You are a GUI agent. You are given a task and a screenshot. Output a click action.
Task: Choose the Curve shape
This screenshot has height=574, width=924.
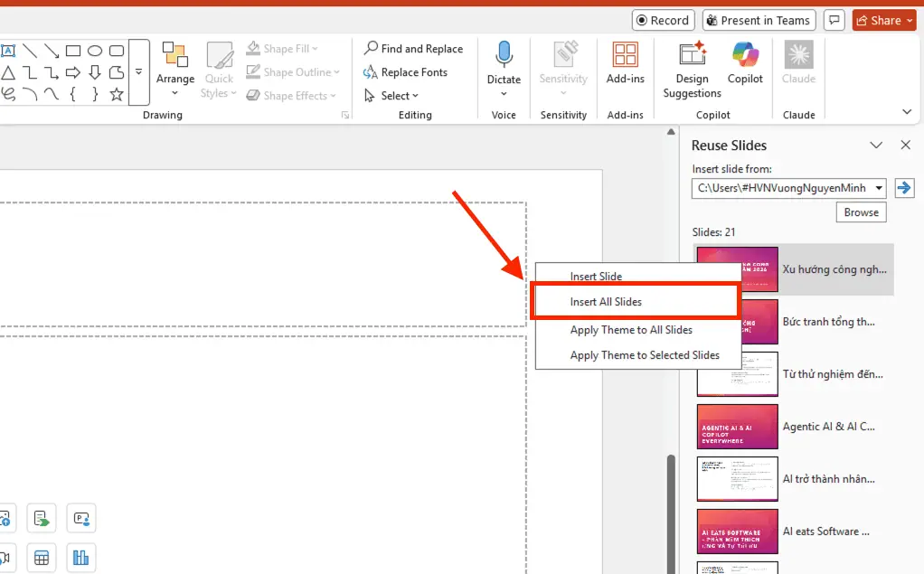click(52, 94)
